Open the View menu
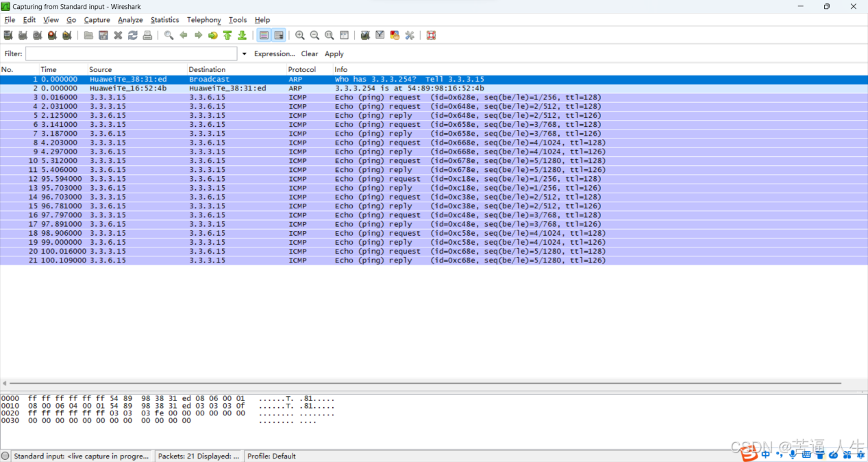This screenshot has width=868, height=462. click(x=51, y=20)
